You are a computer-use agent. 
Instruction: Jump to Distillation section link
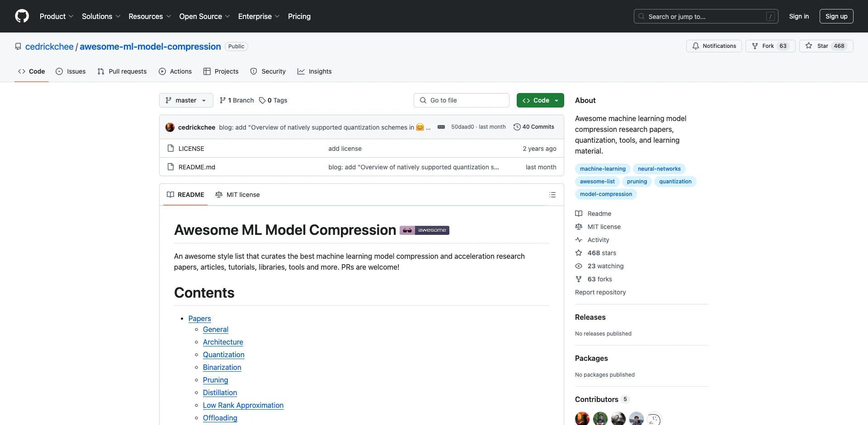[x=220, y=392]
